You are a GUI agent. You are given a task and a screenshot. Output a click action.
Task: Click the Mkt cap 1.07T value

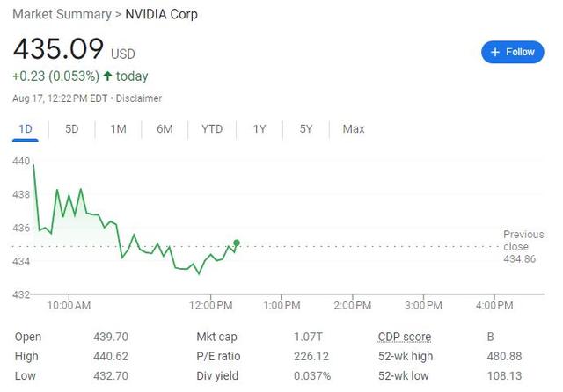(308, 337)
